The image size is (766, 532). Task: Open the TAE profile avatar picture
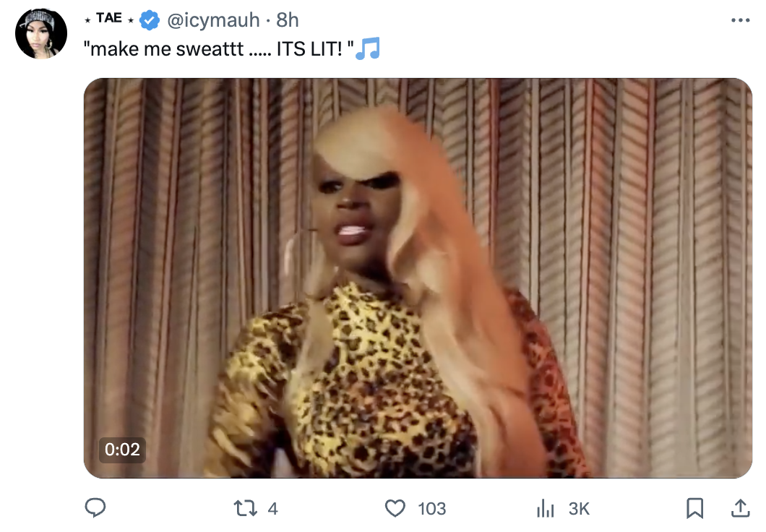(x=41, y=33)
